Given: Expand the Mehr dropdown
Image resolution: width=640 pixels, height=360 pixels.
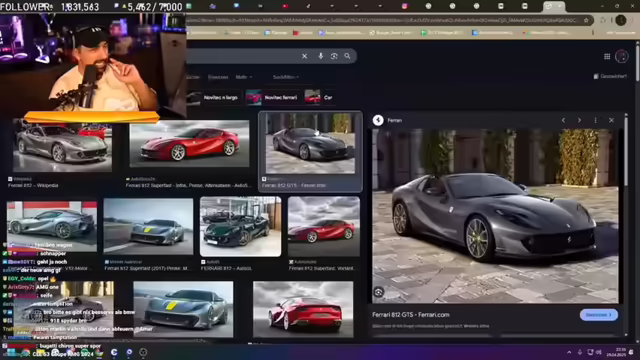Looking at the screenshot, I should pyautogui.click(x=244, y=77).
